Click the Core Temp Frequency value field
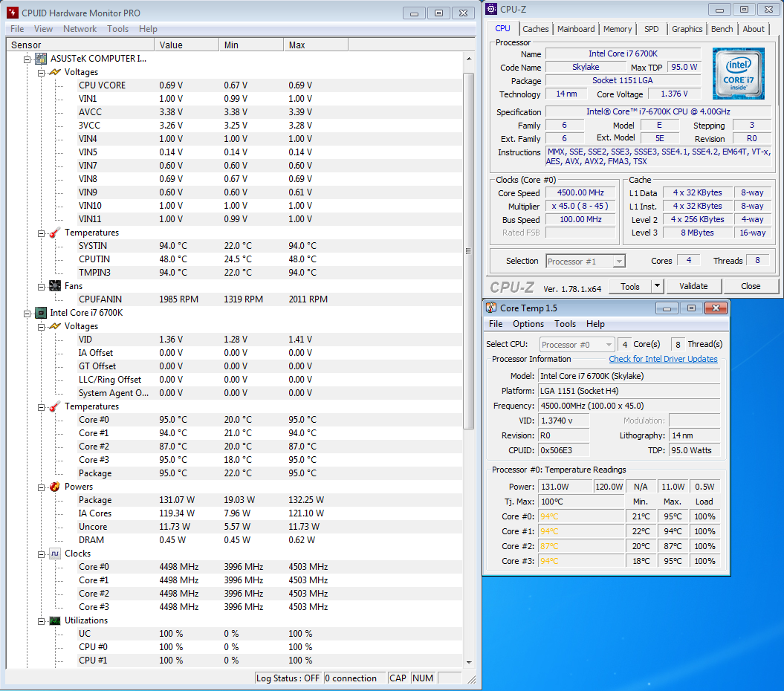The height and width of the screenshot is (691, 784). click(x=629, y=406)
